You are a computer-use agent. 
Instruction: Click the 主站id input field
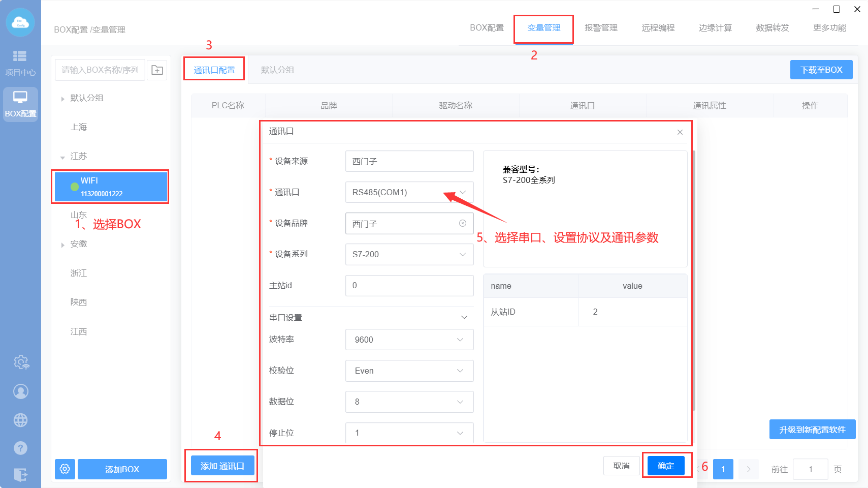[x=409, y=286]
